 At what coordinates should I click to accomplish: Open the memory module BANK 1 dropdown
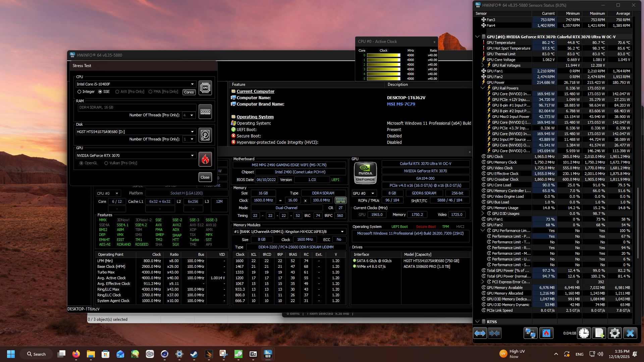(x=289, y=232)
